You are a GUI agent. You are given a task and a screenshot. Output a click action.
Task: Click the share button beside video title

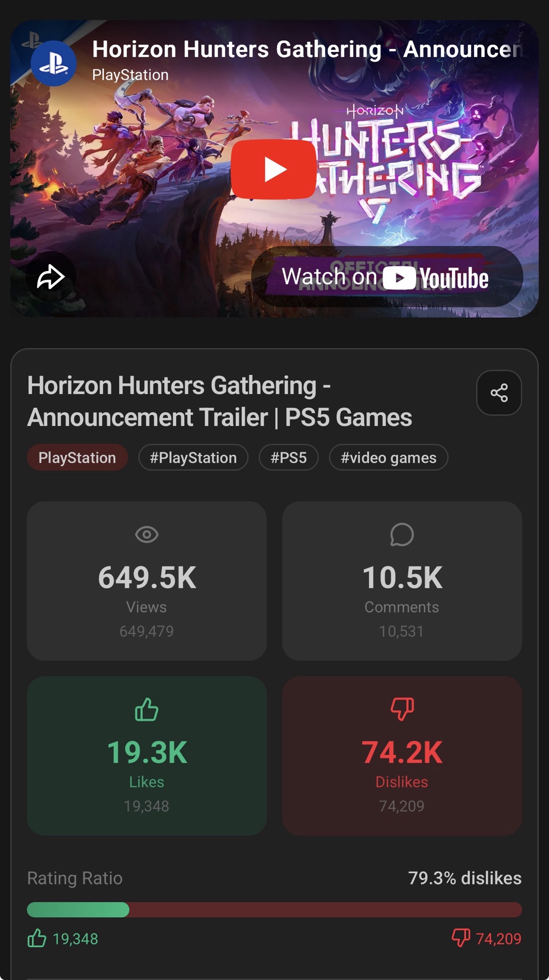coord(499,393)
